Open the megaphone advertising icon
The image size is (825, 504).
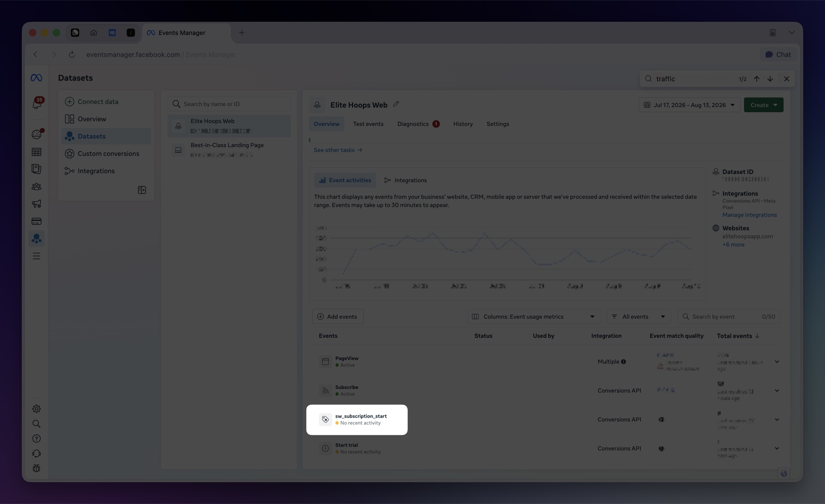pos(36,204)
